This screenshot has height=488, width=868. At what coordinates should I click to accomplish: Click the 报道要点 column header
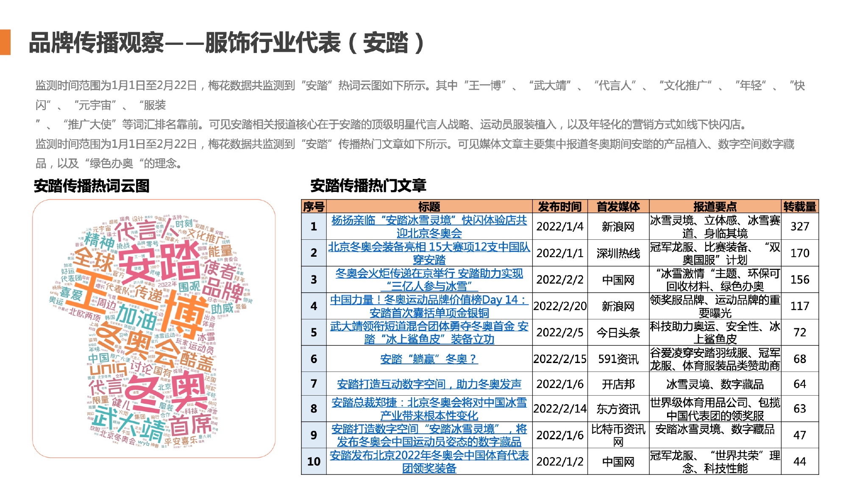tap(715, 207)
